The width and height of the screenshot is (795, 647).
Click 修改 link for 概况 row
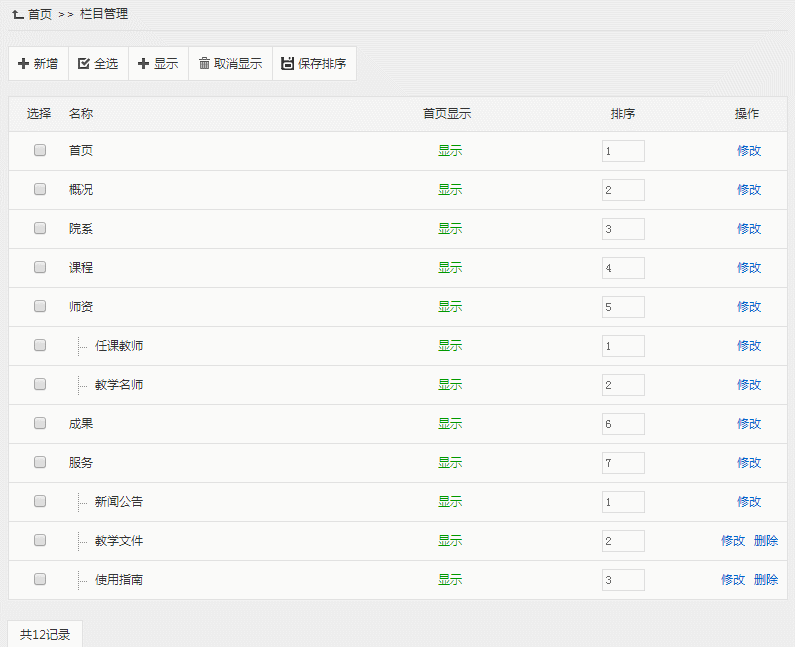pyautogui.click(x=749, y=190)
